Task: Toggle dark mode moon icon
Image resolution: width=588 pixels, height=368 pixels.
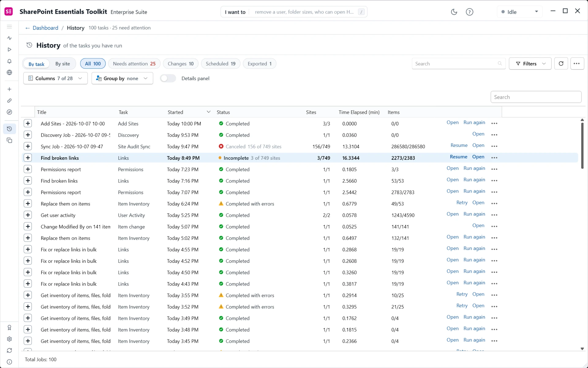Action: pyautogui.click(x=454, y=12)
